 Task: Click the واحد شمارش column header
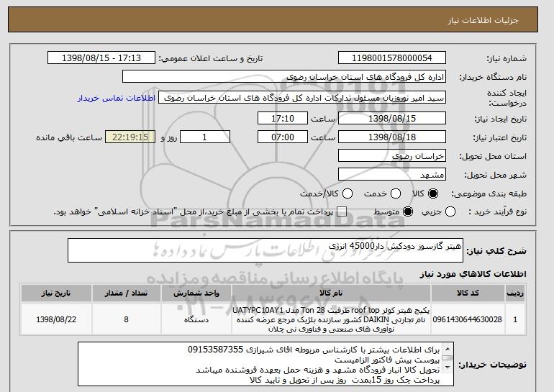[x=196, y=293]
